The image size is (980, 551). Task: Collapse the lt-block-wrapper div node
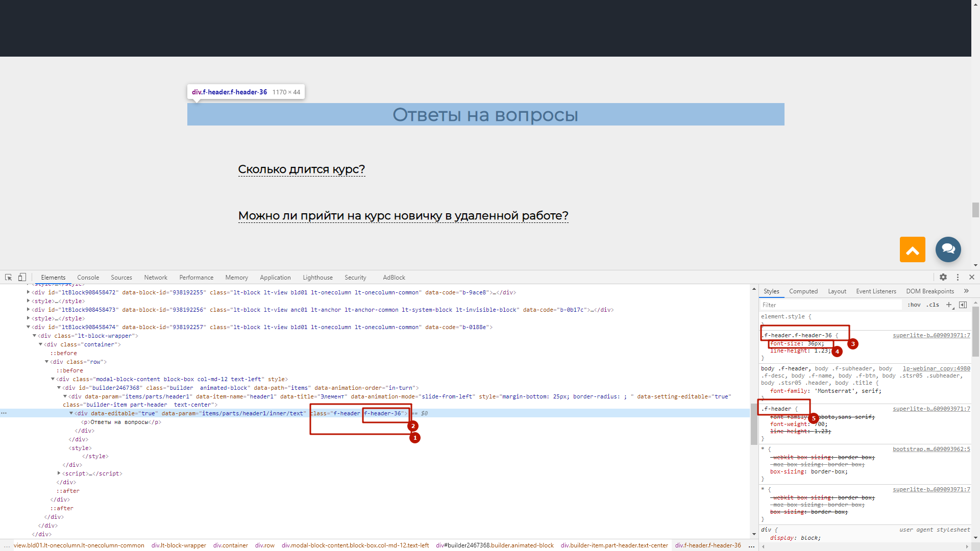34,336
